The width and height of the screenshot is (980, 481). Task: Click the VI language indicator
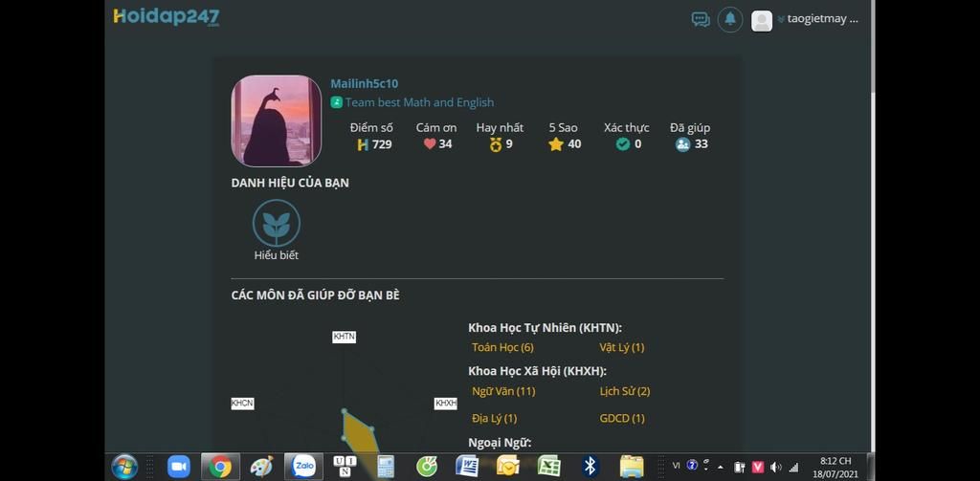pos(677,466)
